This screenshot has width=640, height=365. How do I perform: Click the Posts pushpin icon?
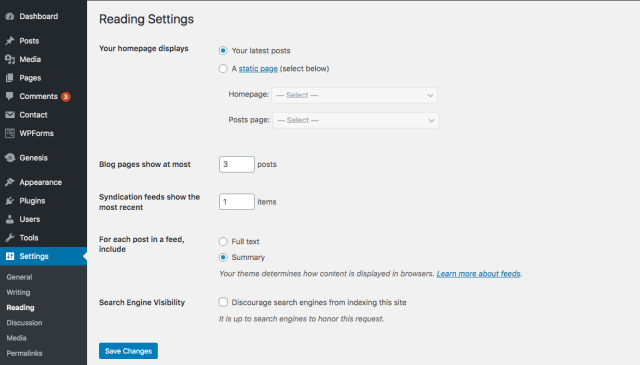click(x=10, y=41)
